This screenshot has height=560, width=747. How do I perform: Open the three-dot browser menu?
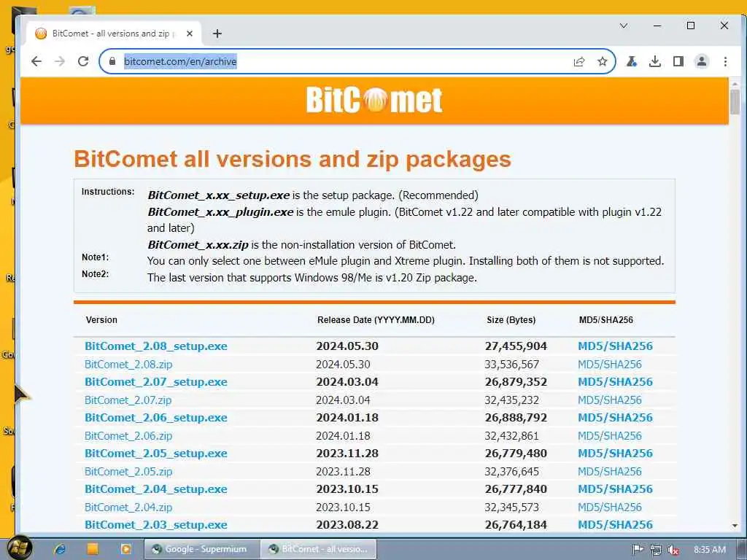pos(725,61)
